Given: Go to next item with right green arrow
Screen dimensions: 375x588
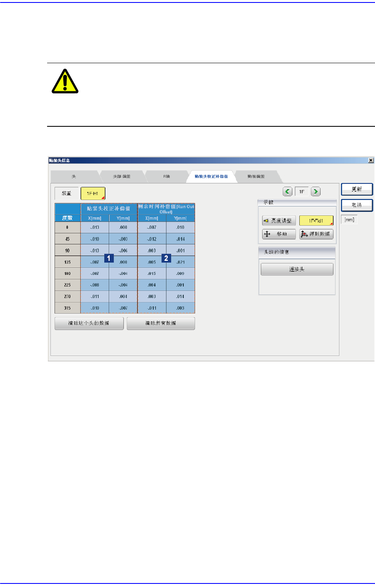Looking at the screenshot, I should pyautogui.click(x=315, y=192).
